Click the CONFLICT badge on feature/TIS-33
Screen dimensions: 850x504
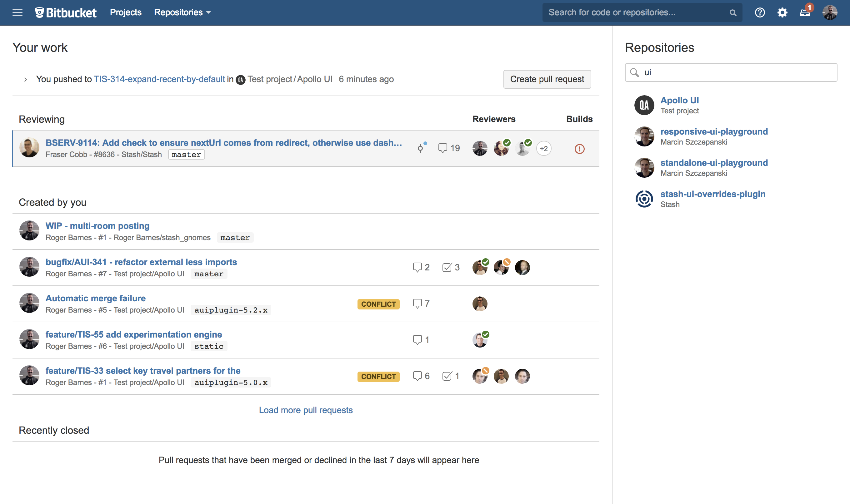click(x=378, y=376)
